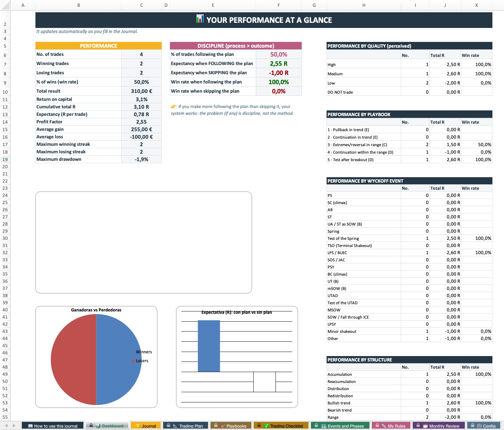Click the '-1,00 R' expectancy skipping plan cell
504x430 pixels.
(279, 73)
